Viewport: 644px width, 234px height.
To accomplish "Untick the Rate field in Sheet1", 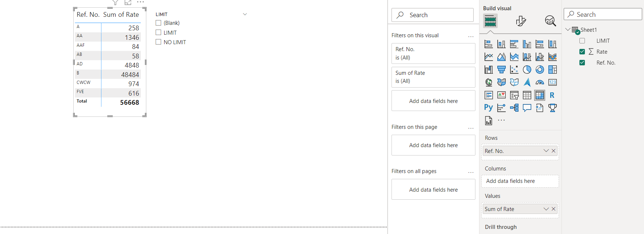I will [x=582, y=52].
